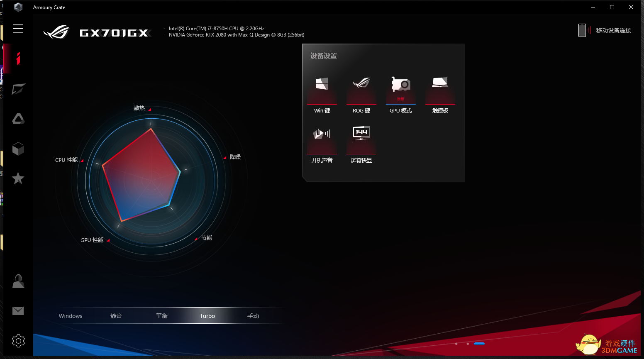The image size is (644, 359).
Task: Maximize the Armoury Crate window
Action: point(612,7)
